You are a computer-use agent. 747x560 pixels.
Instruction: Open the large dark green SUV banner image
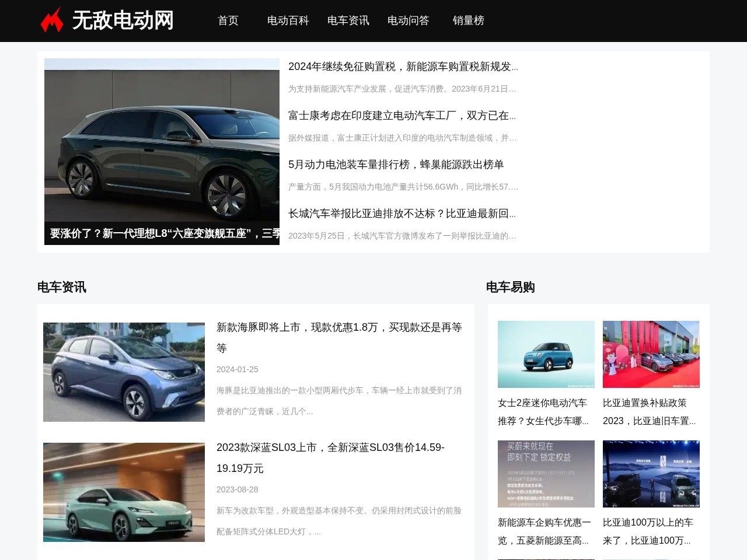coord(162,140)
